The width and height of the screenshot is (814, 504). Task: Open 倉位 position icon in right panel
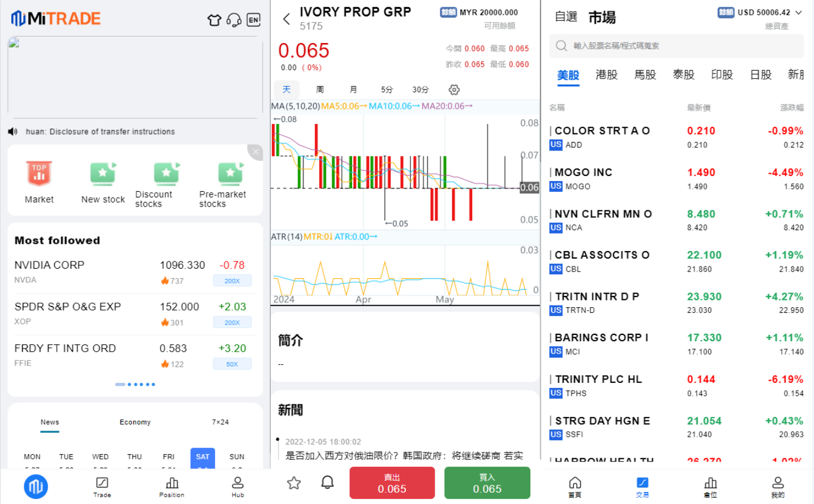[x=710, y=486]
